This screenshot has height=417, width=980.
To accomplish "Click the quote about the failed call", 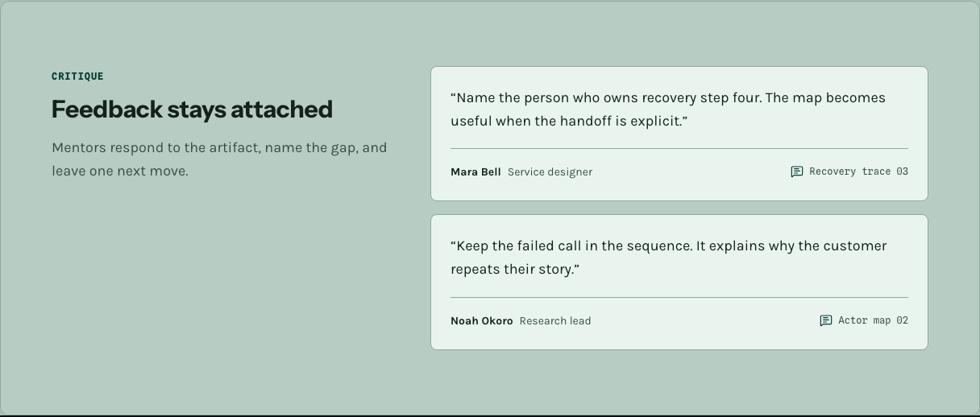I will [x=669, y=258].
